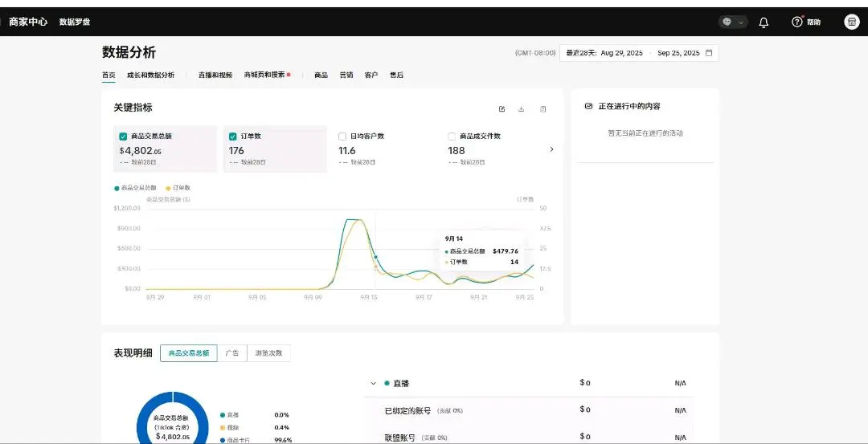Click the edit metrics pencil icon
The width and height of the screenshot is (868, 444).
pos(502,109)
